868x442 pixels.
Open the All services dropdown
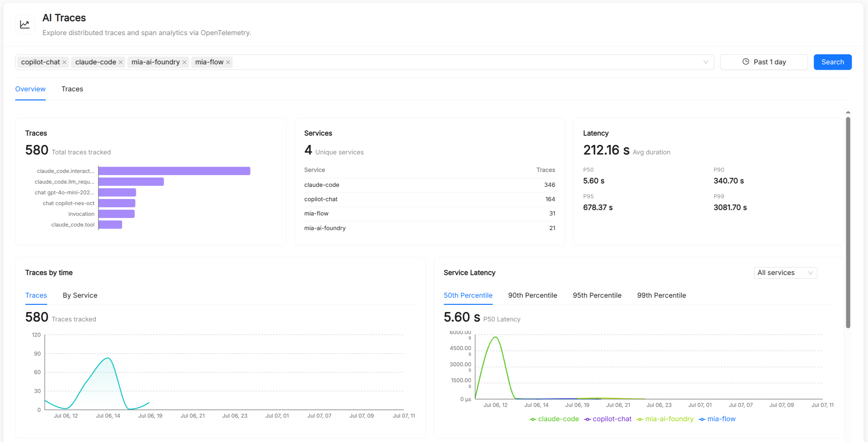click(x=785, y=273)
